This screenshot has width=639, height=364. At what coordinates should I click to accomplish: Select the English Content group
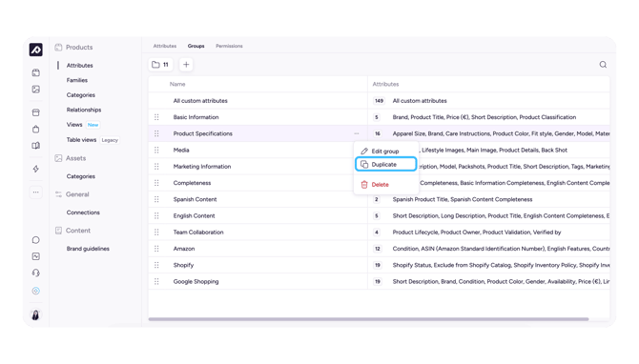194,215
